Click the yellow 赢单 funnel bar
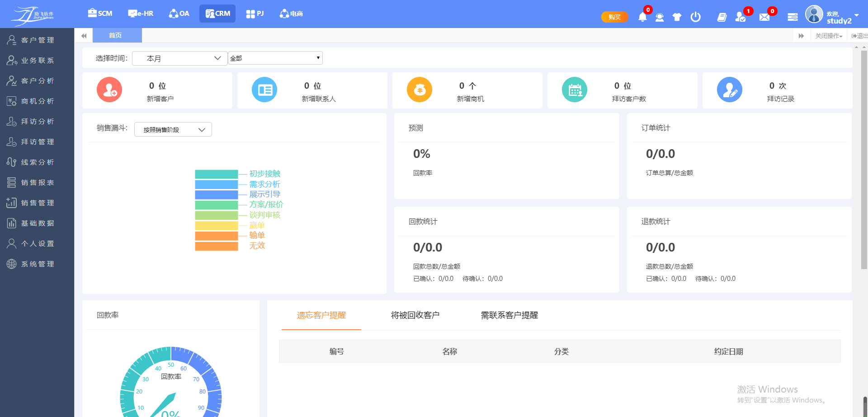The height and width of the screenshot is (417, 868). click(216, 226)
